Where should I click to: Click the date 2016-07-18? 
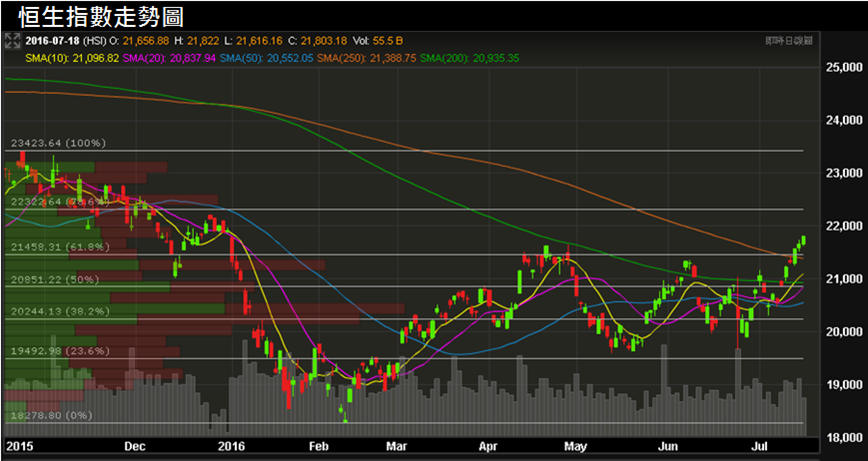point(51,42)
